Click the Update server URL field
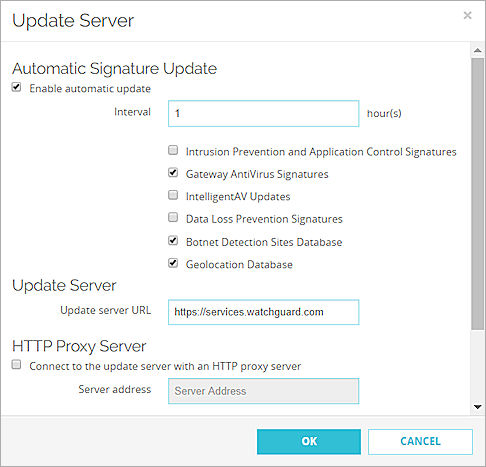Image resolution: width=486 pixels, height=467 pixels. (263, 312)
